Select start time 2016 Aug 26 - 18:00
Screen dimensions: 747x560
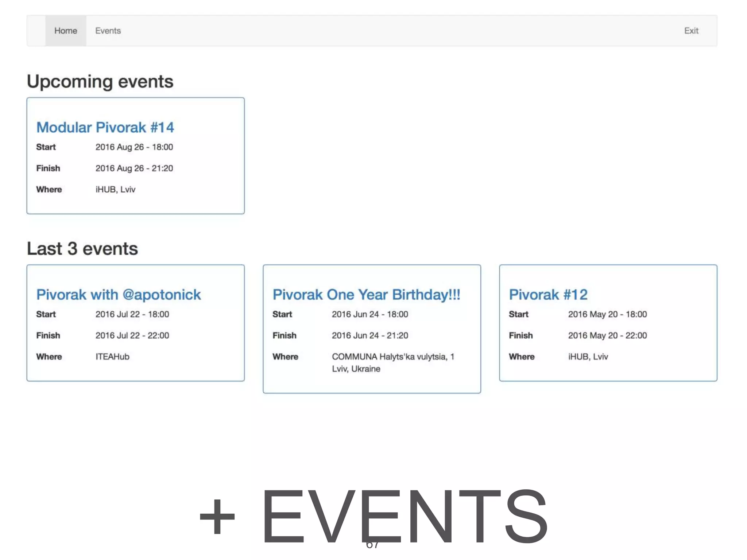134,147
